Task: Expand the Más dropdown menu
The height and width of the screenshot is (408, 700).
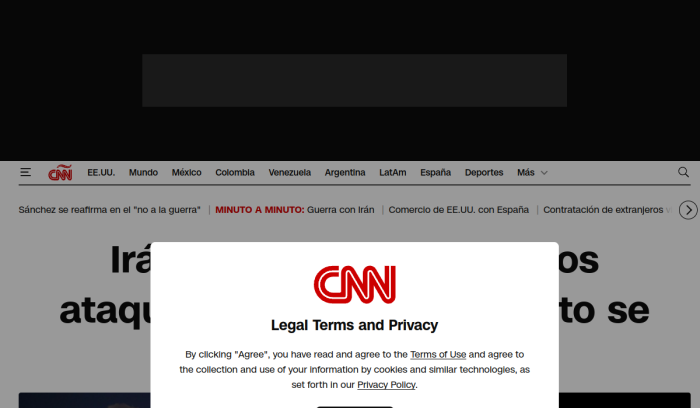Action: coord(532,172)
